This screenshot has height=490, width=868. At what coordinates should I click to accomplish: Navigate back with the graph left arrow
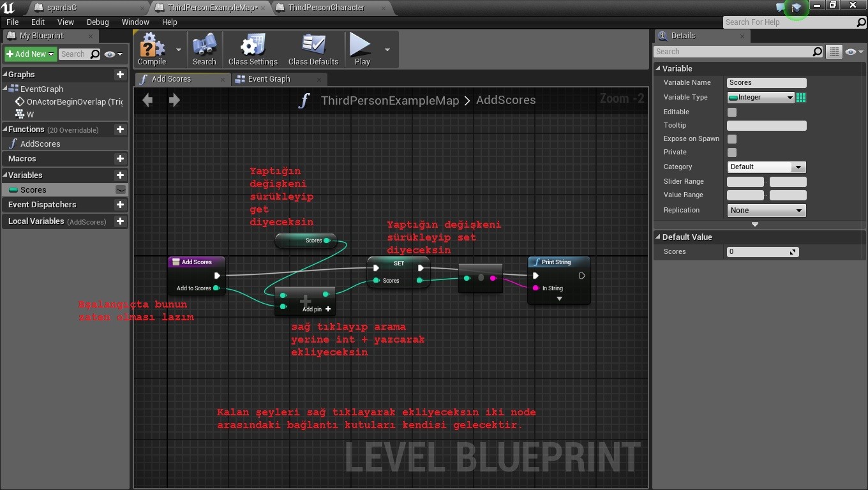[147, 100]
